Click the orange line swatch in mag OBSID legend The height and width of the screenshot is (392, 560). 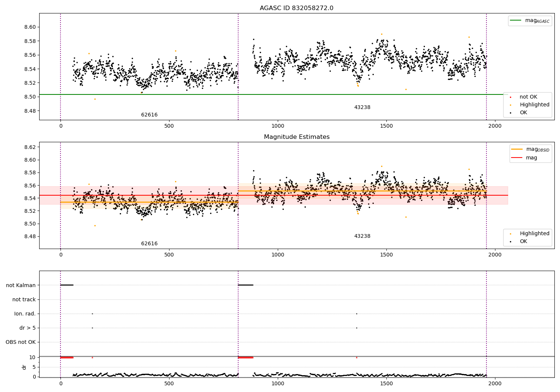[517, 149]
